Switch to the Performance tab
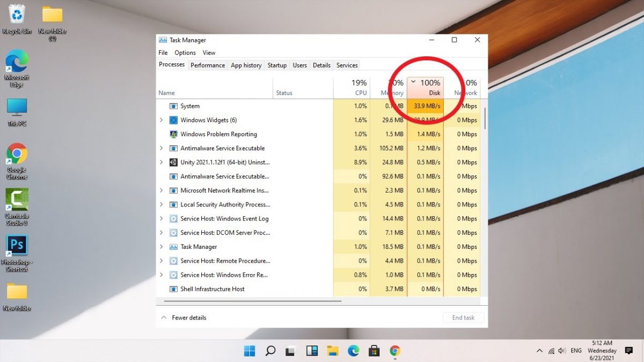The height and width of the screenshot is (362, 644). pos(208,65)
